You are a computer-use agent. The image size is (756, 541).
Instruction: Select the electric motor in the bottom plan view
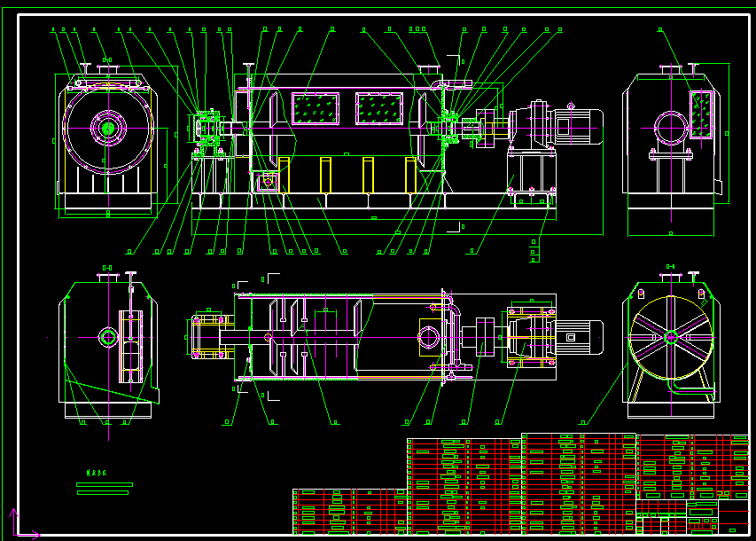(x=579, y=337)
